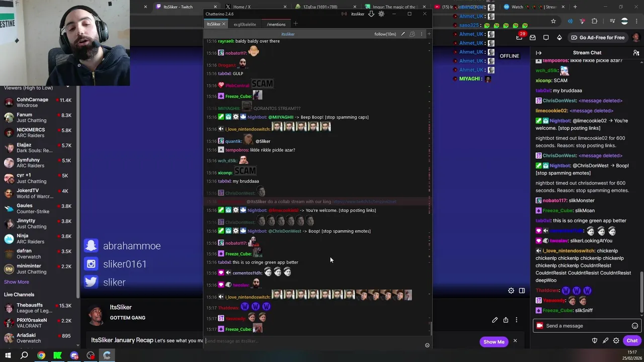Click the Chatterino download update arrow icon
Viewport: 644px width, 362px height.
(x=371, y=14)
